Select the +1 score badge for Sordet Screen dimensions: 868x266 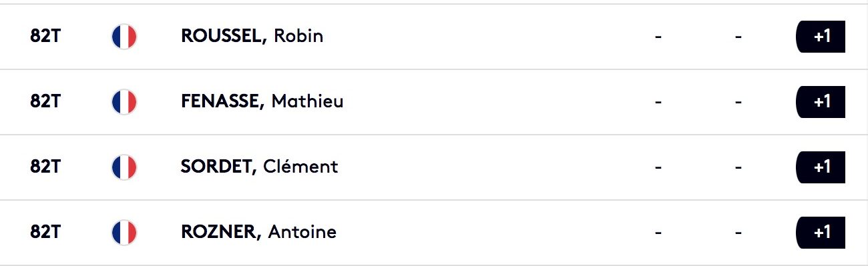[821, 167]
